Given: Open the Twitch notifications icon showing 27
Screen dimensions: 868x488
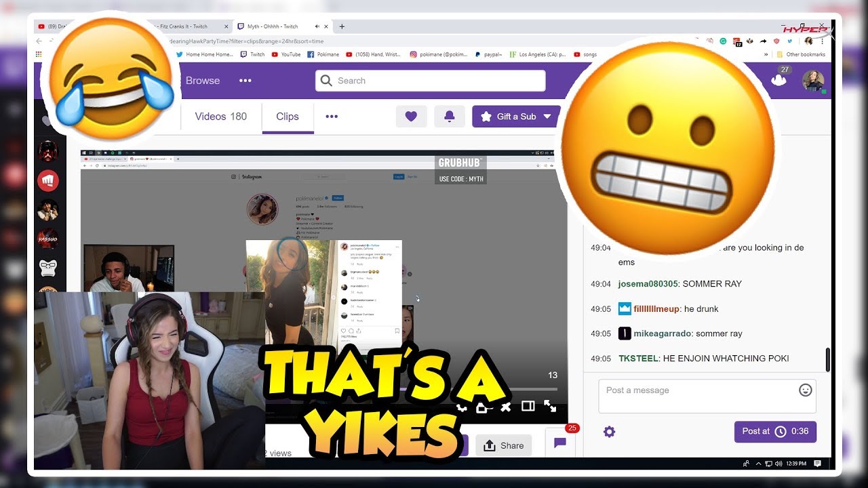Looking at the screenshot, I should point(778,79).
